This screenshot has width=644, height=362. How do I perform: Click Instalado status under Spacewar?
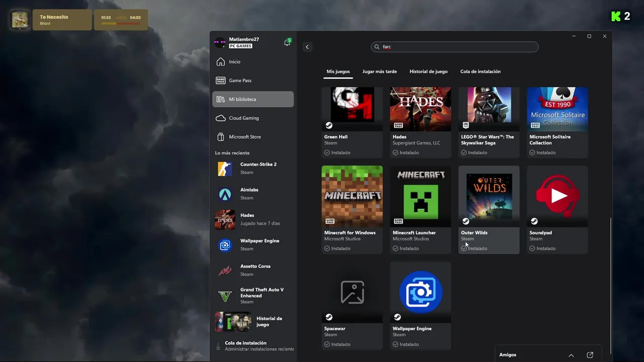point(337,344)
